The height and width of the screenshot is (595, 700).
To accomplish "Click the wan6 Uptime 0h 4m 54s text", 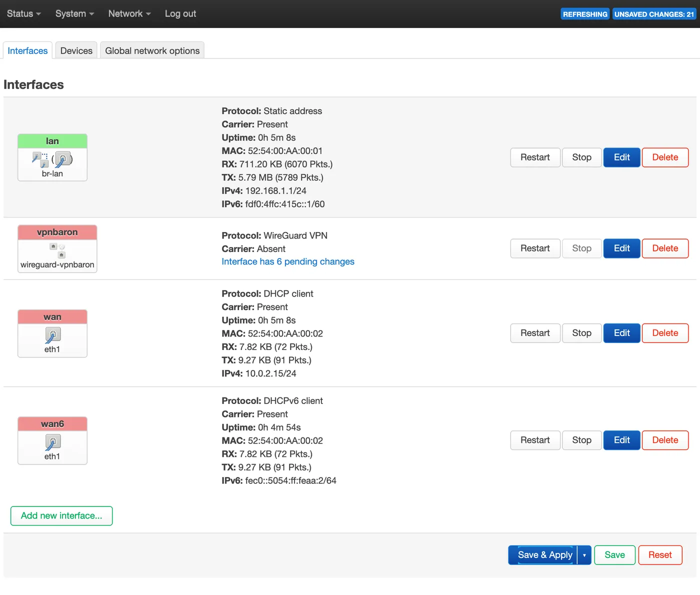I will (261, 427).
